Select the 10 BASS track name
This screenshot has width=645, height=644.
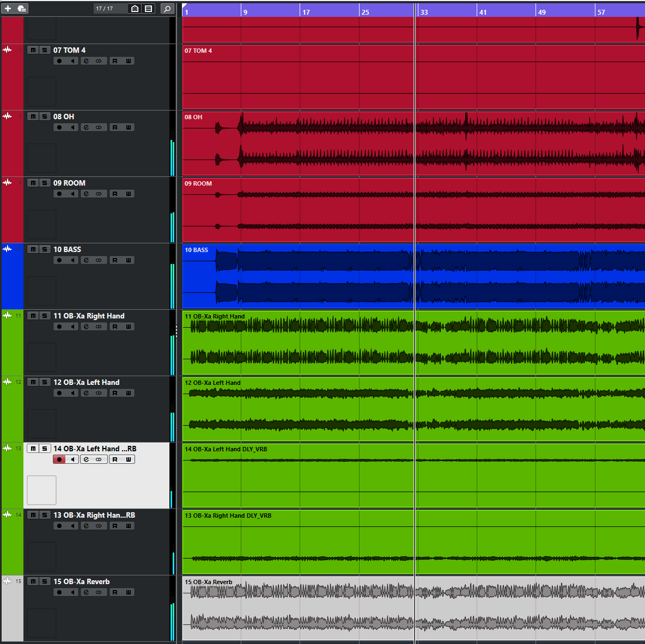(67, 249)
